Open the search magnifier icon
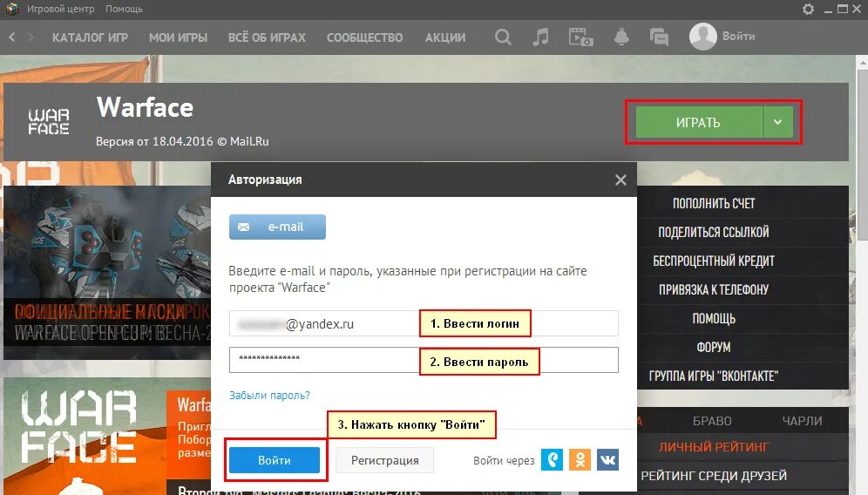Image resolution: width=868 pixels, height=495 pixels. click(503, 37)
